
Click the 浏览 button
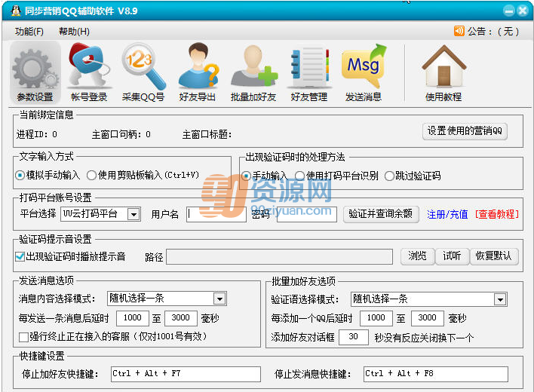tap(418, 256)
